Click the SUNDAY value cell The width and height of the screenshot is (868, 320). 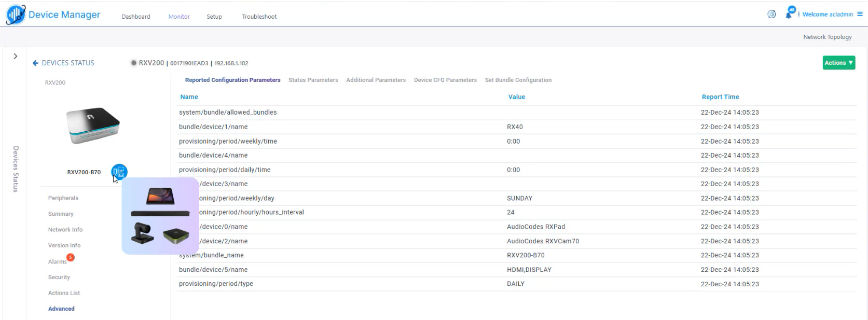click(519, 198)
